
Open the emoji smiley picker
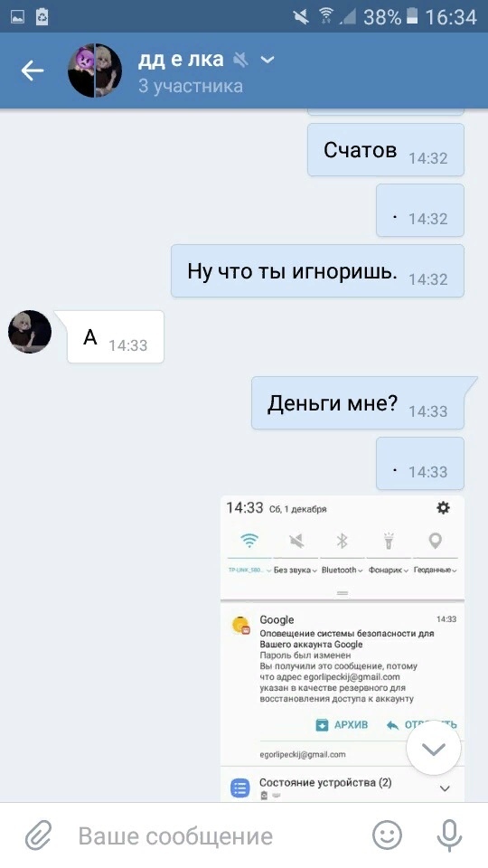(x=387, y=835)
